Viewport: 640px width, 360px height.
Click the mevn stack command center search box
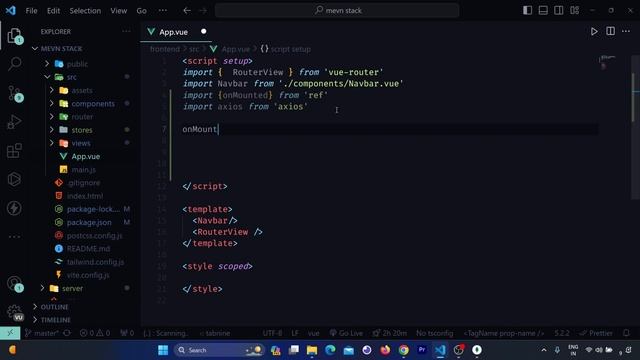[x=337, y=11]
